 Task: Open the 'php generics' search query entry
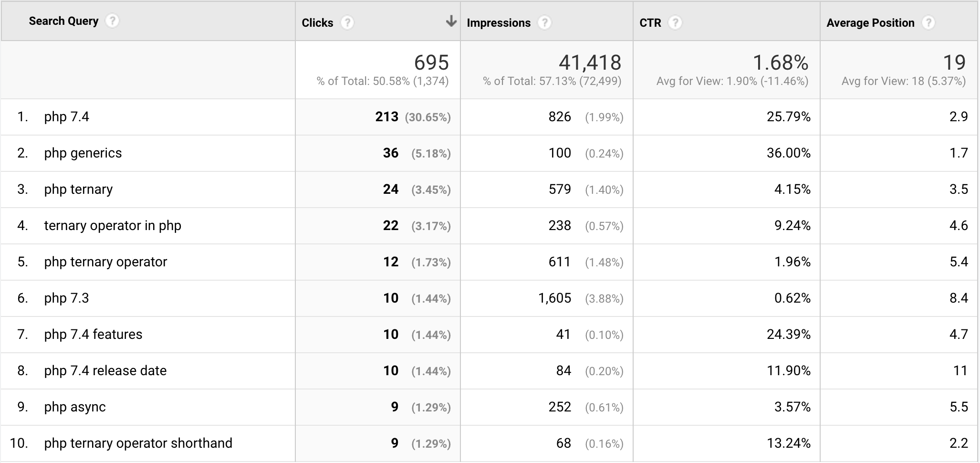pyautogui.click(x=83, y=153)
